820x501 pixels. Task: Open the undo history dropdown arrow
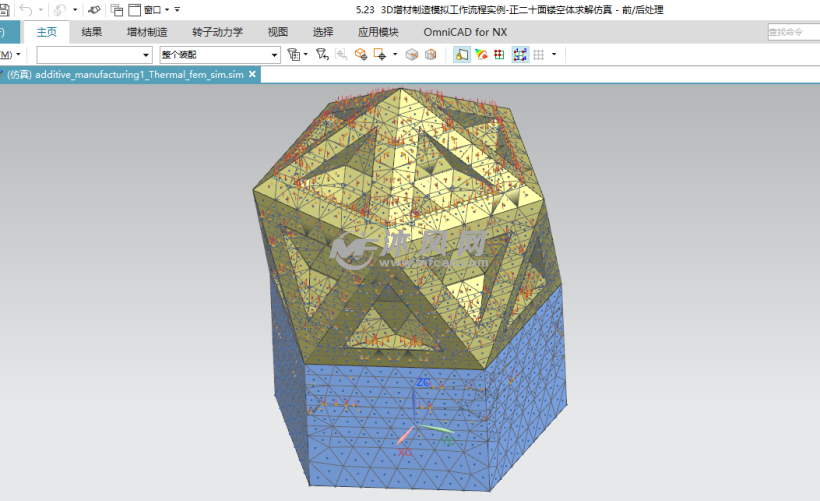40,10
